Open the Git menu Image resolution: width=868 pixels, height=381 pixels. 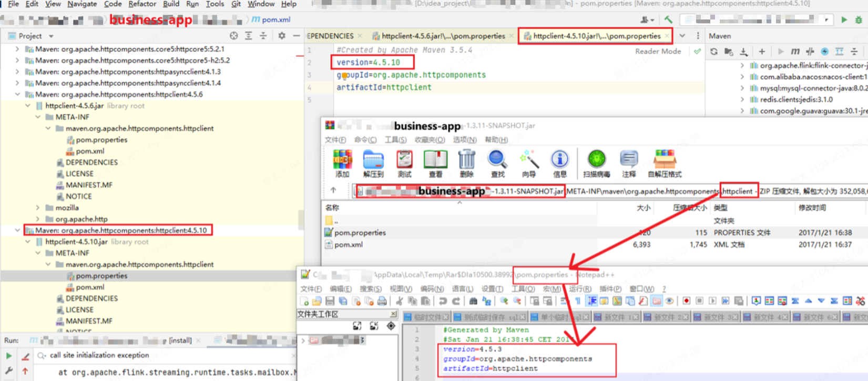click(x=236, y=4)
